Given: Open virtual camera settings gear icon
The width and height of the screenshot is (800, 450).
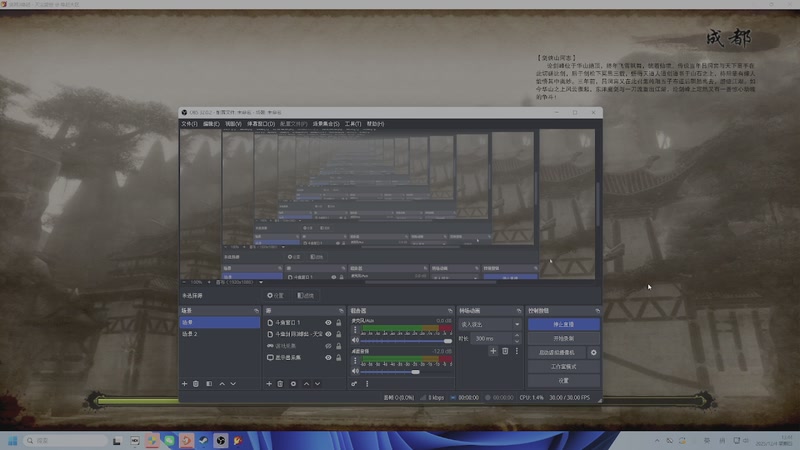Looking at the screenshot, I should [x=593, y=353].
